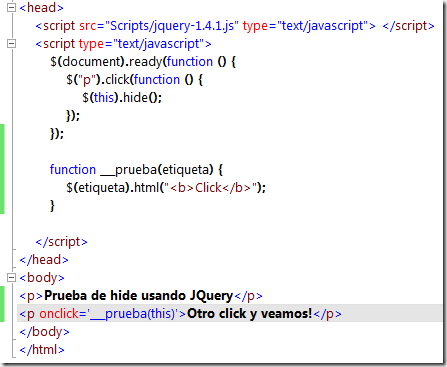The image size is (447, 367).
Task: Collapse the body tag outlining region
Action: pos(11,277)
